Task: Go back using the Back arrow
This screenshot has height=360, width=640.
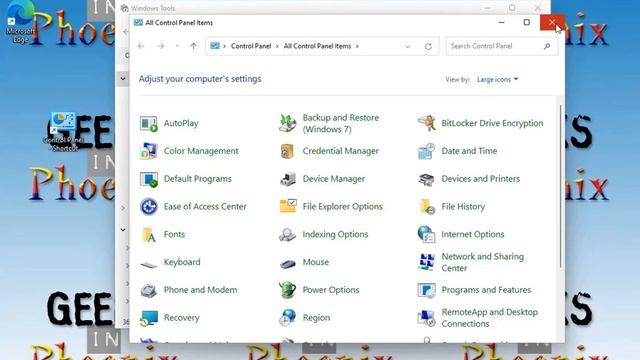Action: pos(141,46)
